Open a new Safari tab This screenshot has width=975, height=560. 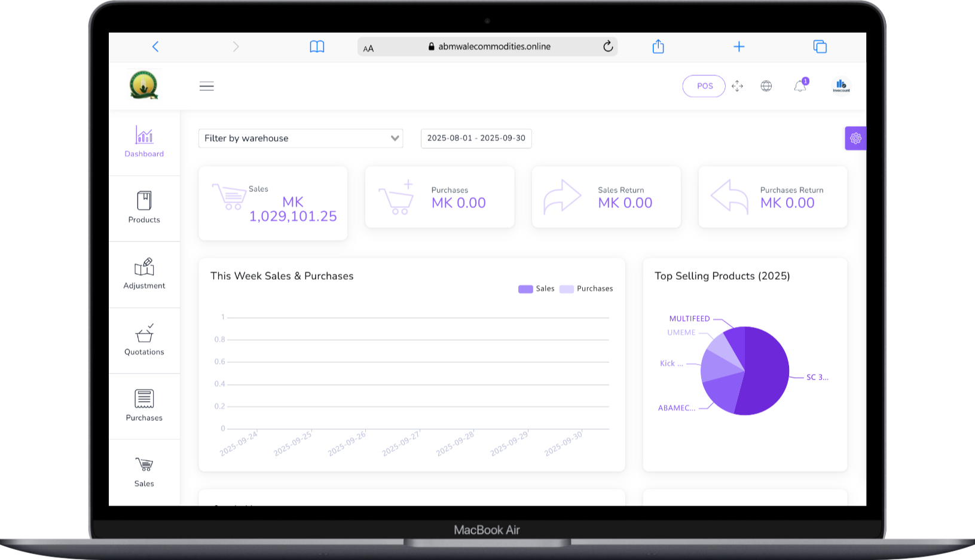click(x=739, y=47)
